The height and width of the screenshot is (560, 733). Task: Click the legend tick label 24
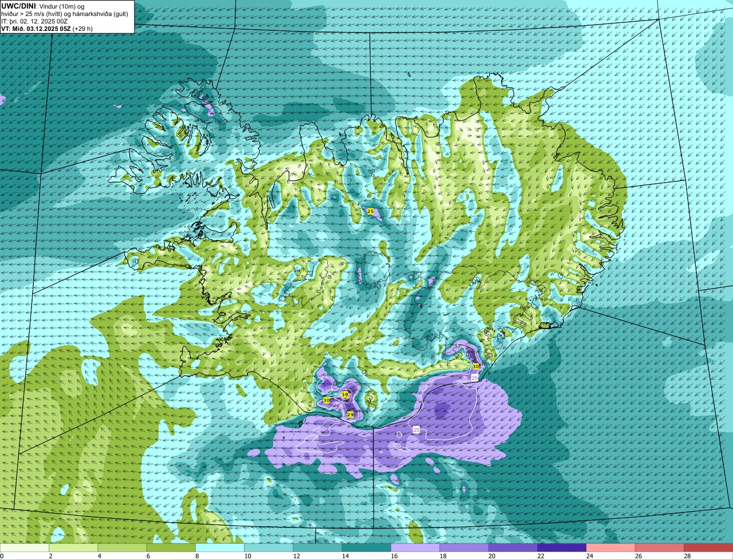[x=589, y=556]
